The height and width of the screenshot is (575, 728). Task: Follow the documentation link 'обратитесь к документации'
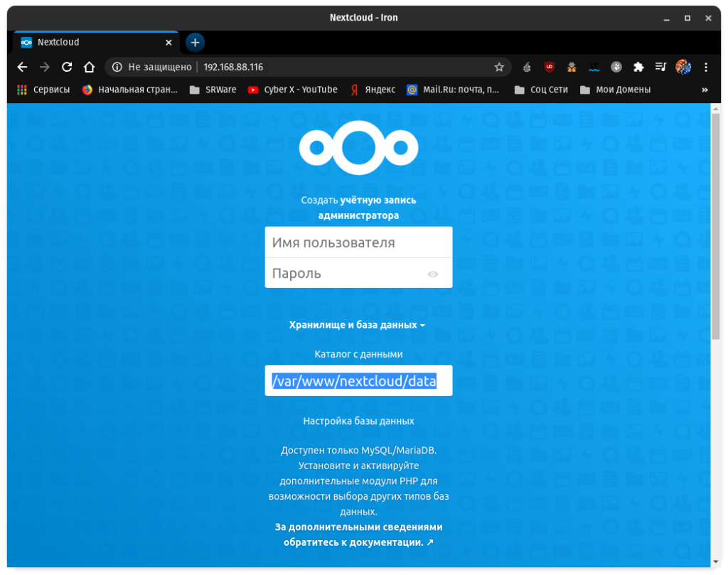pos(358,542)
